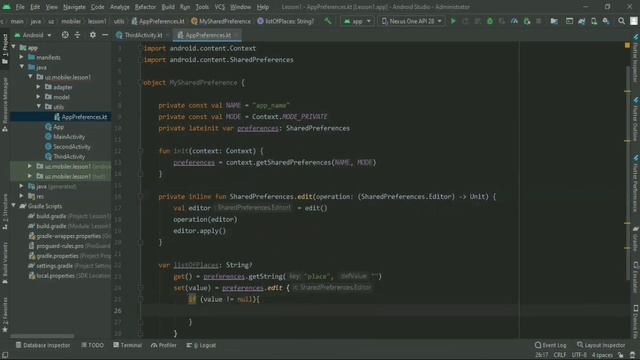Toggle Resource Manager side panel
Screen dimensions: 640x360
(x=5, y=104)
